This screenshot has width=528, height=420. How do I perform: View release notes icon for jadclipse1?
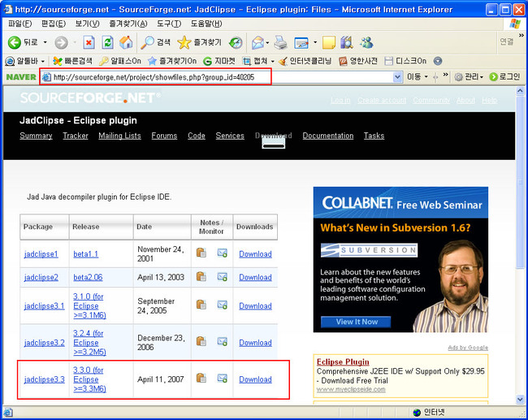coord(201,253)
